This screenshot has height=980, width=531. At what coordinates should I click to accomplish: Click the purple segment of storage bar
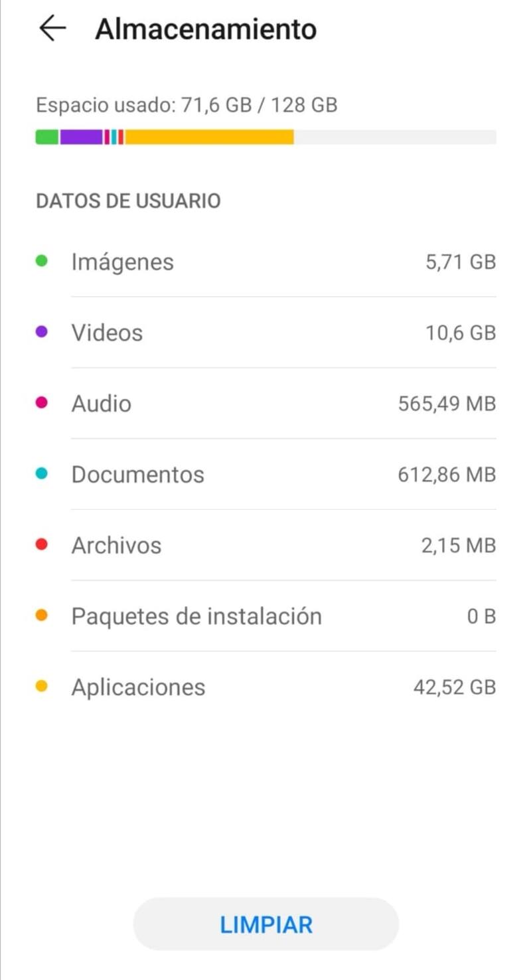[81, 137]
